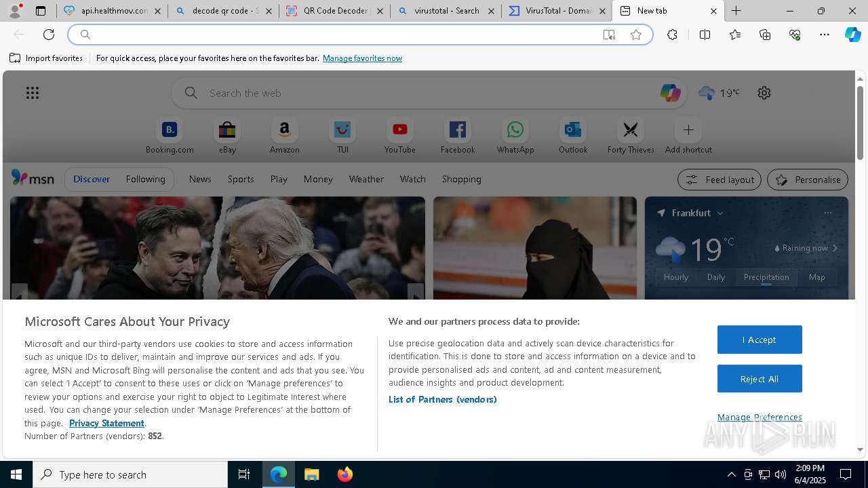Open the Play category
868x488 pixels.
pyautogui.click(x=279, y=179)
